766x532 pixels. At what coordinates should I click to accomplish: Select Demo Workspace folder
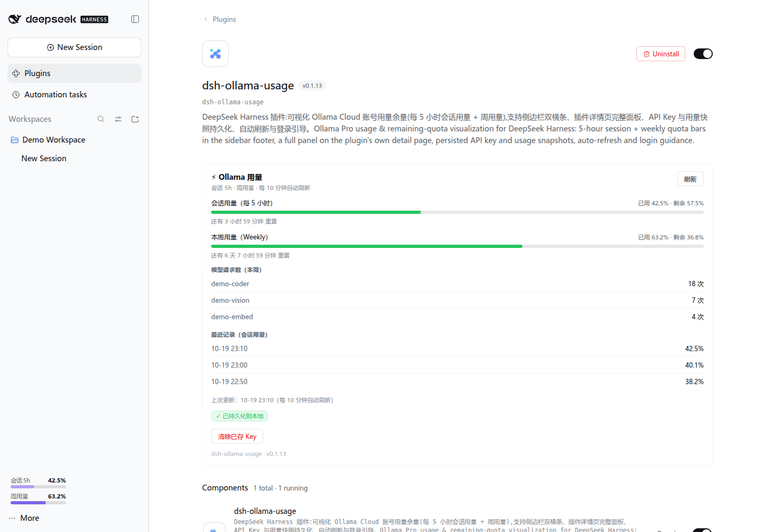click(74, 140)
